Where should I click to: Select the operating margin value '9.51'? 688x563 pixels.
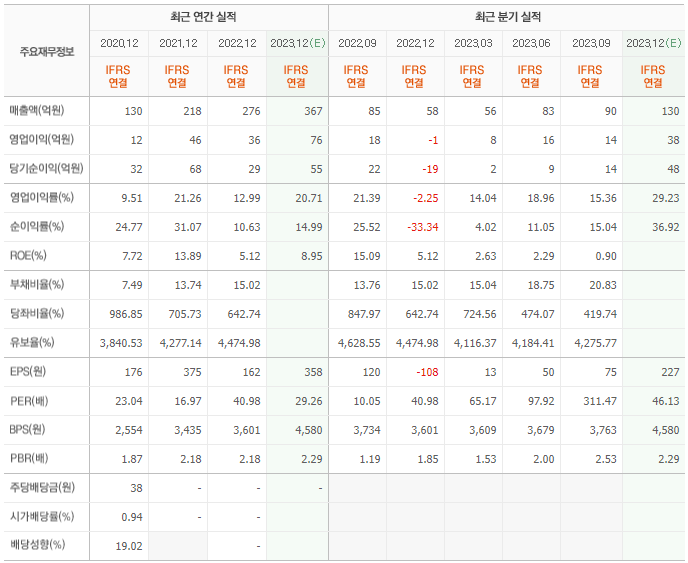(x=132, y=198)
